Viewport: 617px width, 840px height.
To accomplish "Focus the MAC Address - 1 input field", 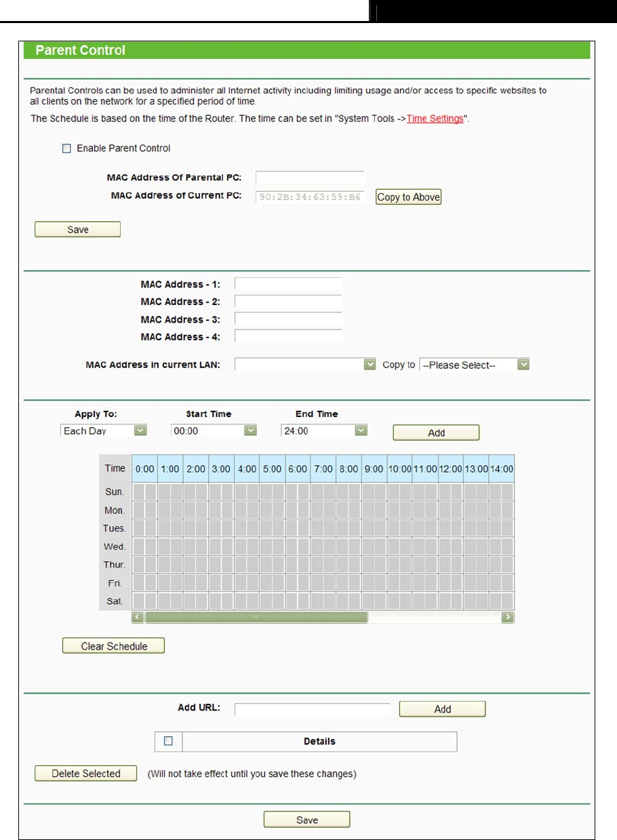I will click(288, 285).
